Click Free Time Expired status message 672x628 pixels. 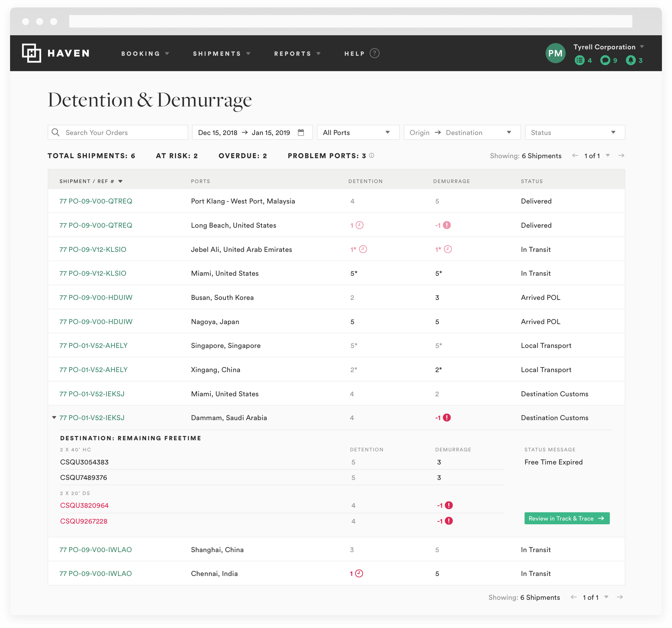click(x=553, y=462)
